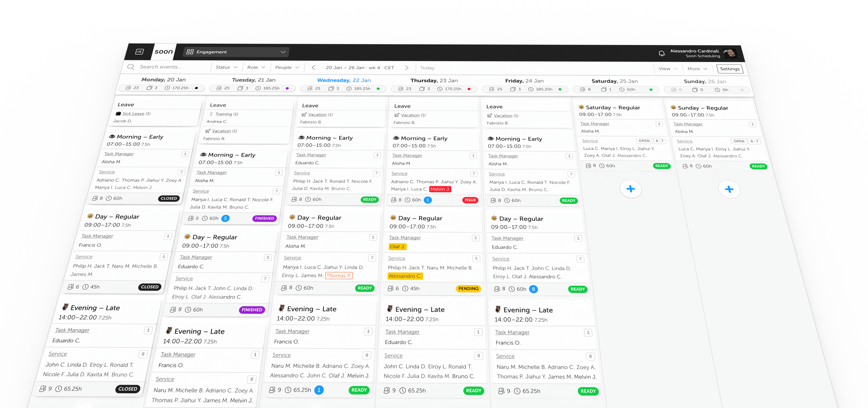Click red ISSUE status on Thursday Morning shift

point(470,200)
